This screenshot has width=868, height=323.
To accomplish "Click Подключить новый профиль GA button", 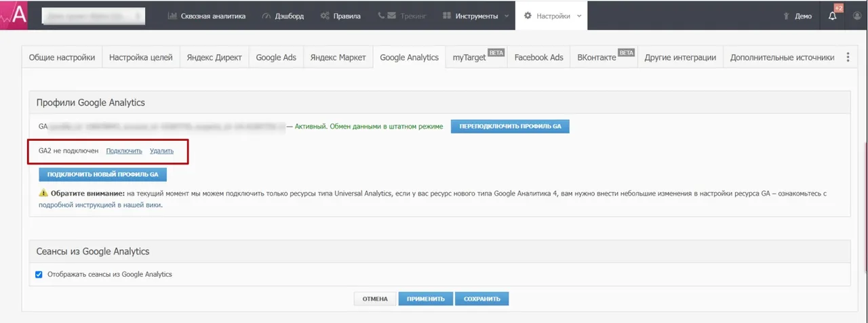I will [x=102, y=174].
